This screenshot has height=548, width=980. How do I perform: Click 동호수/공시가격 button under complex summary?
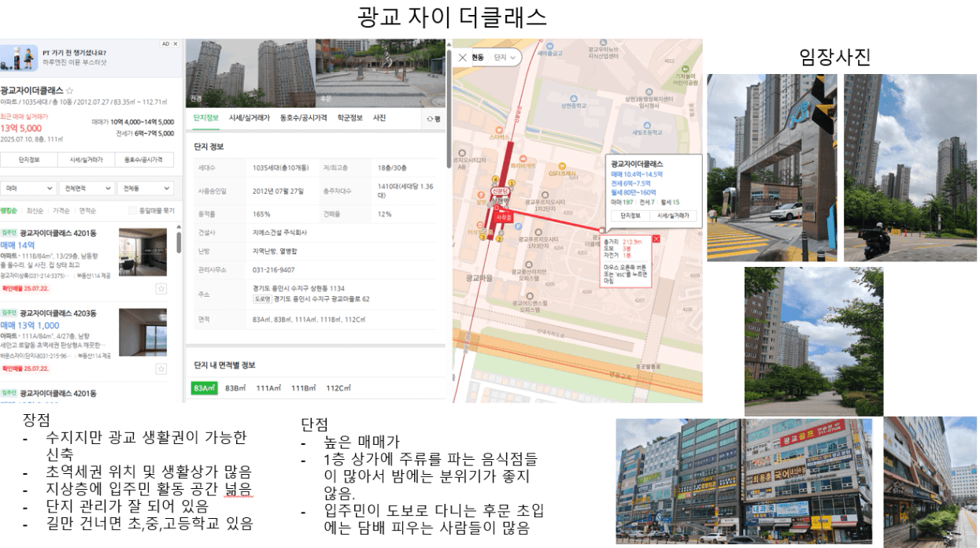coord(144,160)
